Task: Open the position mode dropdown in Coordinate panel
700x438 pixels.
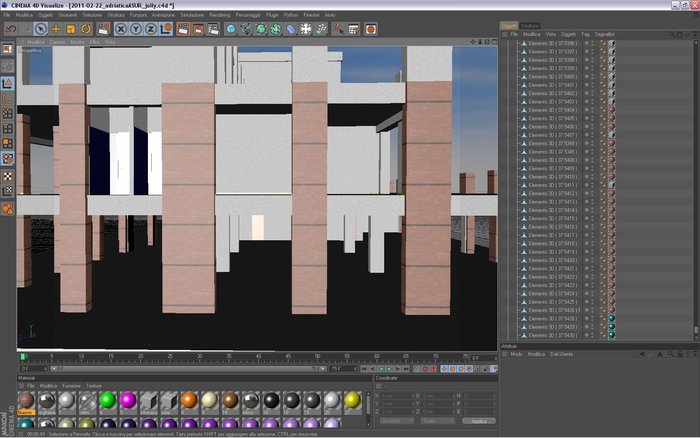Action: tap(396, 421)
